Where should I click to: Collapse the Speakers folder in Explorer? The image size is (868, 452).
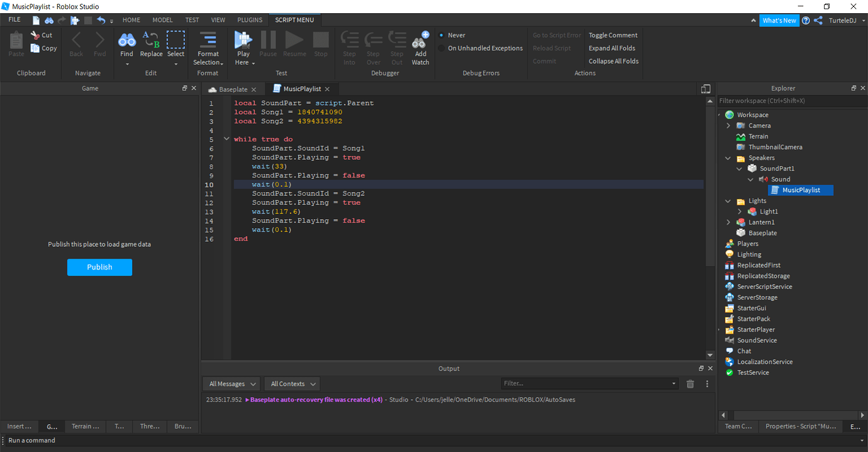tap(728, 157)
